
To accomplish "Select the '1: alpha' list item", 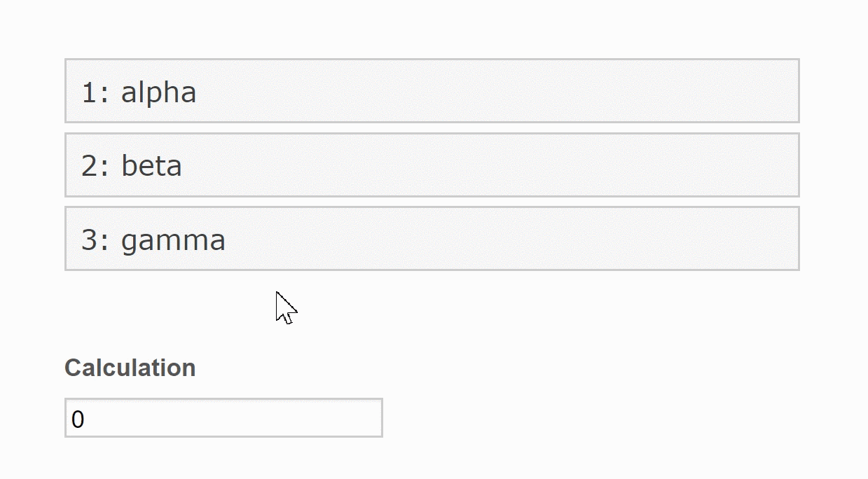I will (432, 91).
